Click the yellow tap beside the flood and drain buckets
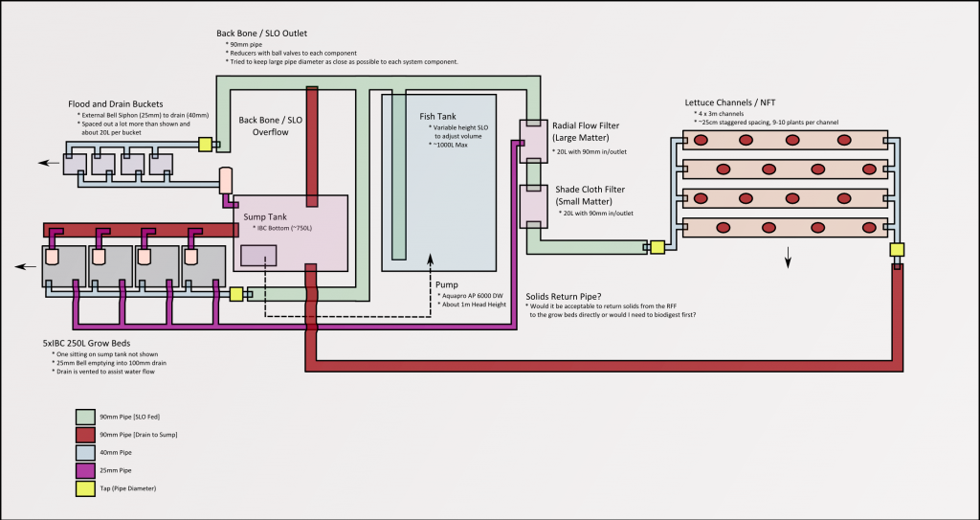The height and width of the screenshot is (520, 980). tap(205, 145)
